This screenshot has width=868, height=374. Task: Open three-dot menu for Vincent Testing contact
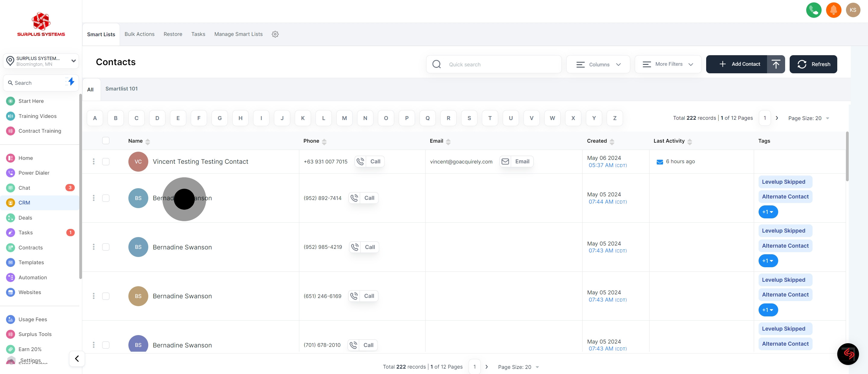[x=93, y=162]
